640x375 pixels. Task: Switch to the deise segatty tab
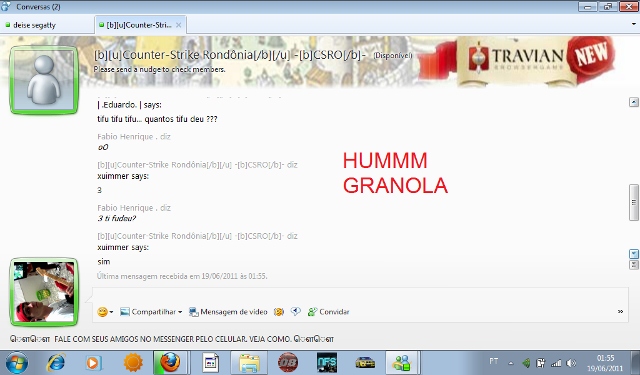point(47,25)
